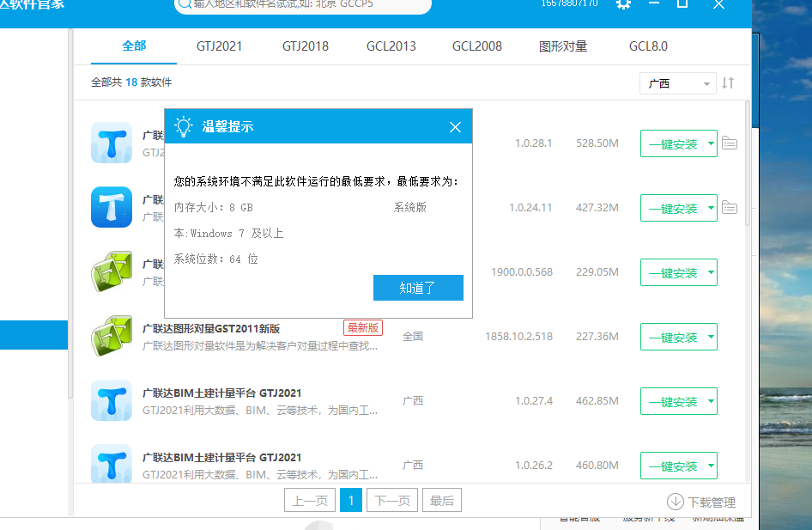Click 一键安装 for GST2011新版
This screenshot has width=812, height=530.
(673, 337)
